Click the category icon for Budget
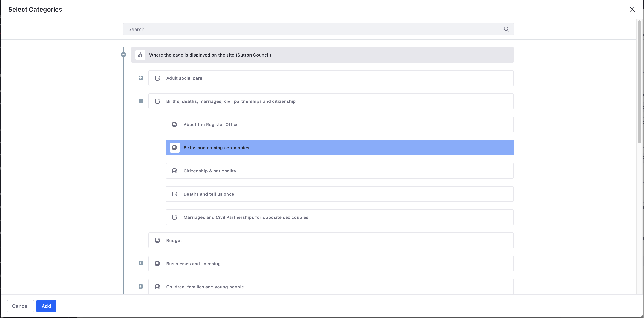 click(158, 240)
